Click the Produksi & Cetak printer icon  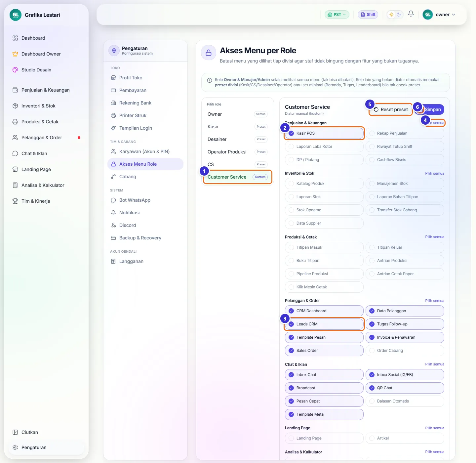click(15, 122)
